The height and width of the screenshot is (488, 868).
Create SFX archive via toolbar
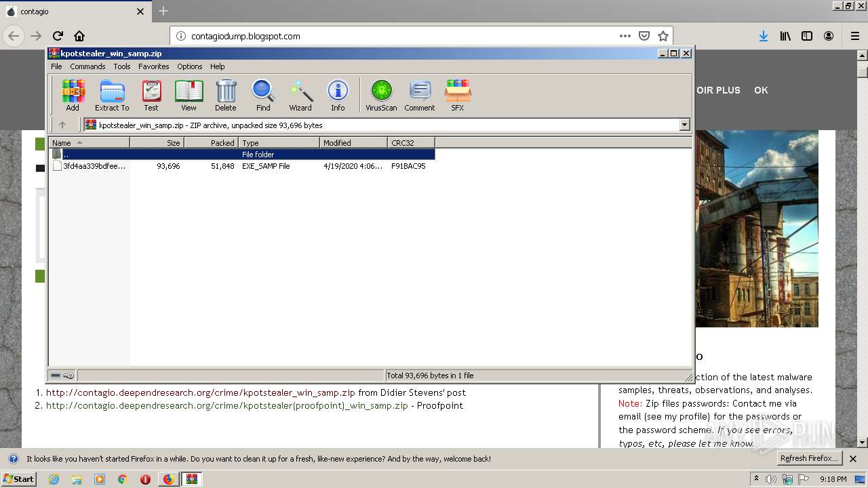pyautogui.click(x=458, y=95)
